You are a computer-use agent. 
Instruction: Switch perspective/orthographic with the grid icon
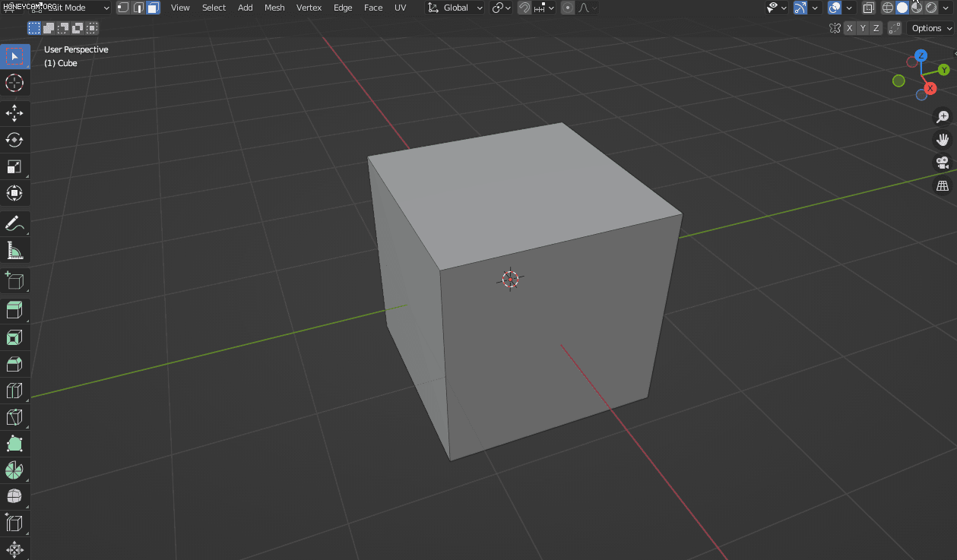tap(943, 185)
